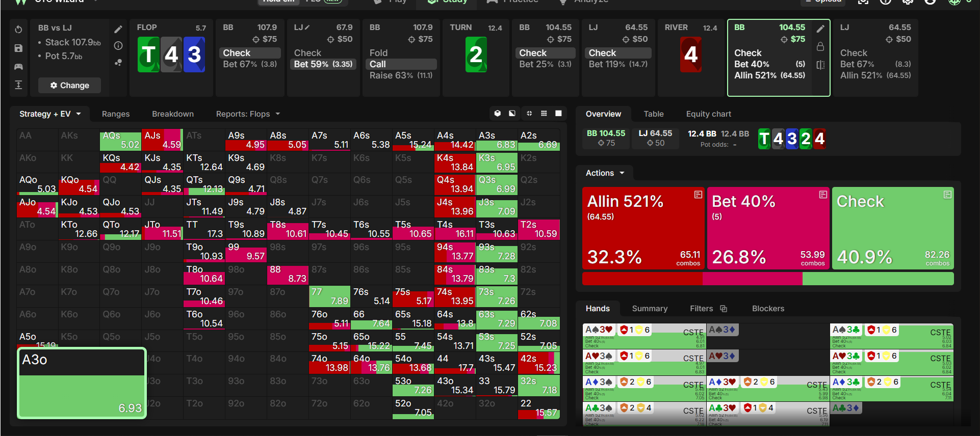Click the TT cell in the hand matrix

click(x=203, y=229)
